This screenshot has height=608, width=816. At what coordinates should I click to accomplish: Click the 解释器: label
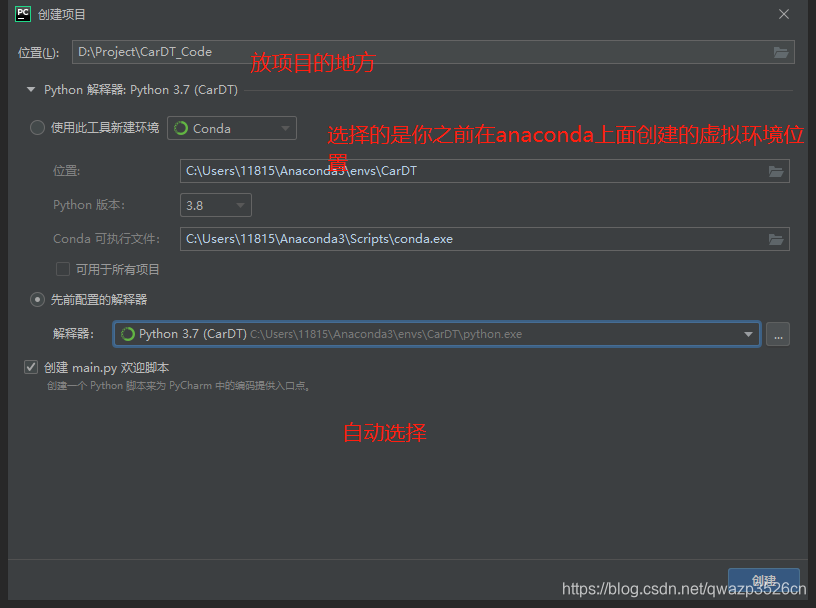tap(73, 334)
